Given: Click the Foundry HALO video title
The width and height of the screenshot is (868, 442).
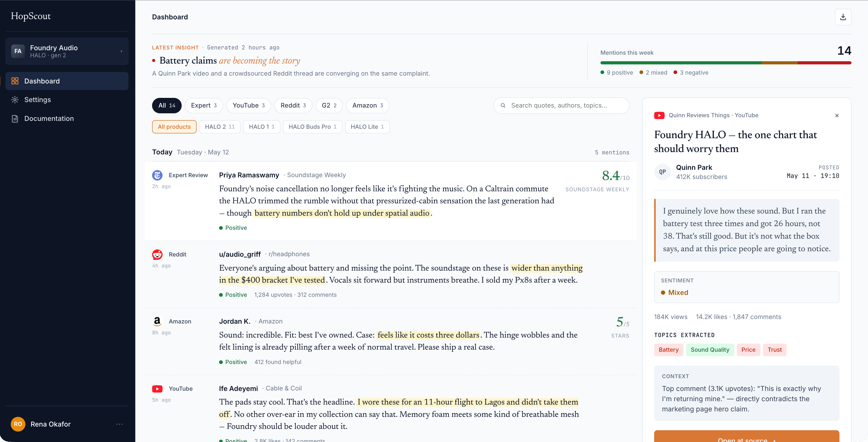Looking at the screenshot, I should pos(735,142).
